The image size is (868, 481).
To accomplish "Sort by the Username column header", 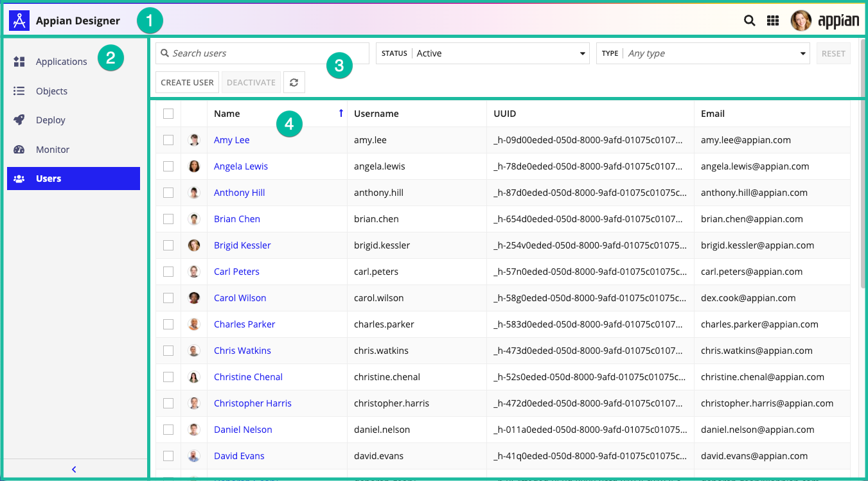I will [x=376, y=114].
